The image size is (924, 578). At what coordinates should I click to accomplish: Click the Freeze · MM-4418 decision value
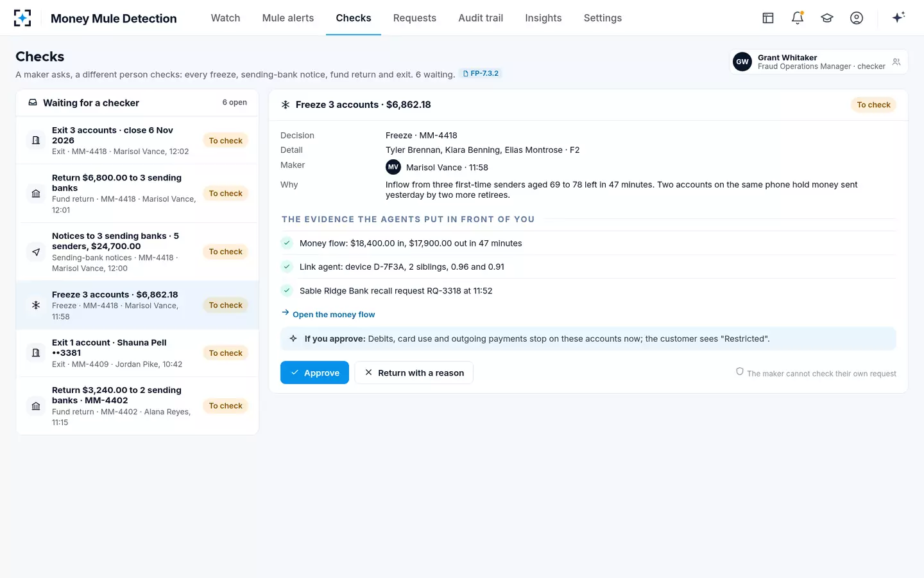click(x=422, y=136)
